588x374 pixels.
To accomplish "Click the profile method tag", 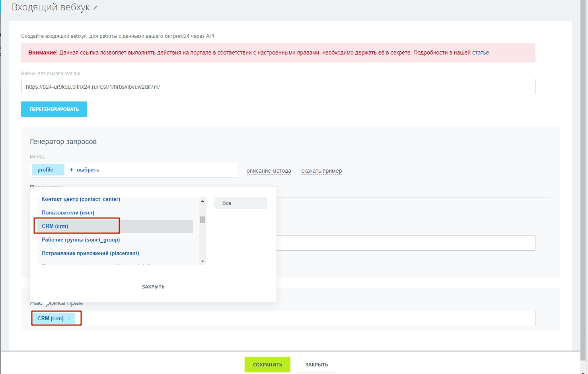I will point(48,169).
